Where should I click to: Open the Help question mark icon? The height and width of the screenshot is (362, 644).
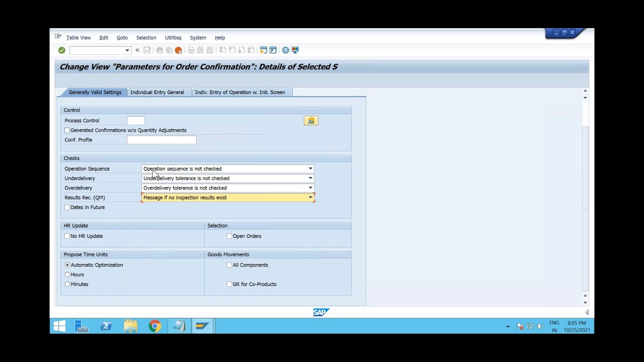[285, 50]
